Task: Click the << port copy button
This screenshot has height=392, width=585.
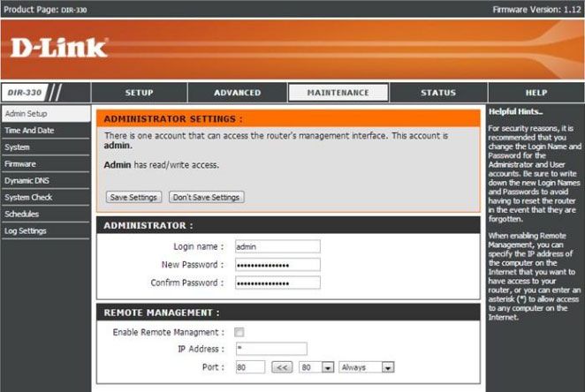Action: (x=281, y=366)
